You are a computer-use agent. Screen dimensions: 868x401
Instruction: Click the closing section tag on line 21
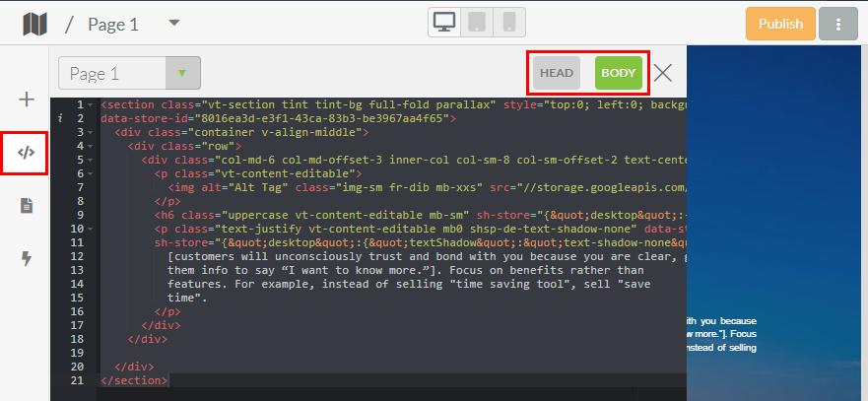click(134, 380)
